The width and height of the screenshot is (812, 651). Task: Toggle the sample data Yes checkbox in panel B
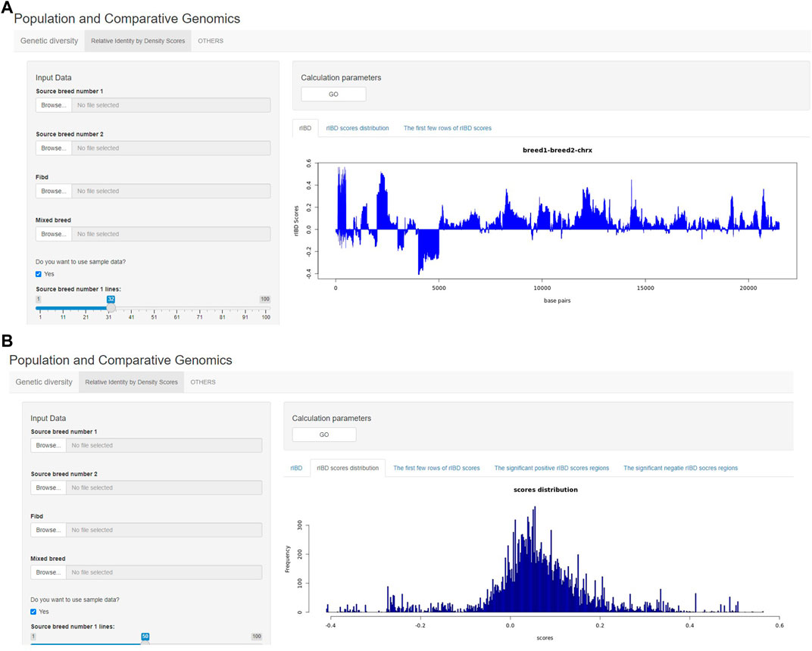pyautogui.click(x=33, y=612)
